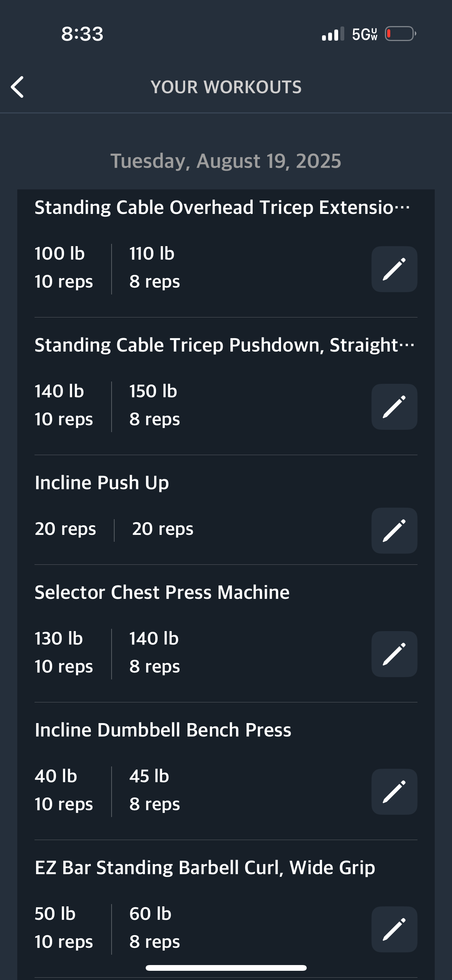Tap the 45 lb dumbbell press set
452x980 pixels.
[x=155, y=790]
